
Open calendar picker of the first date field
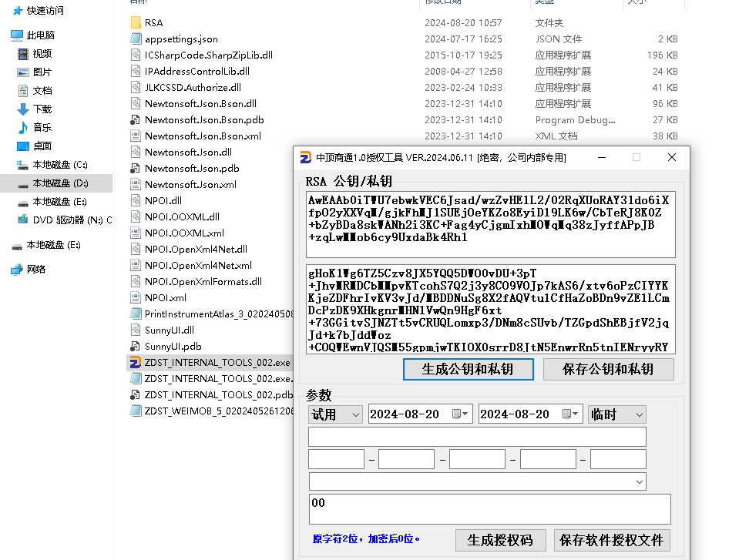point(460,414)
